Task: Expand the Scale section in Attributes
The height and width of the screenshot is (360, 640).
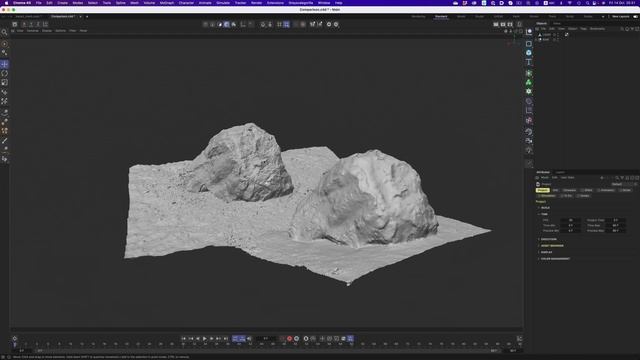Action: point(545,208)
